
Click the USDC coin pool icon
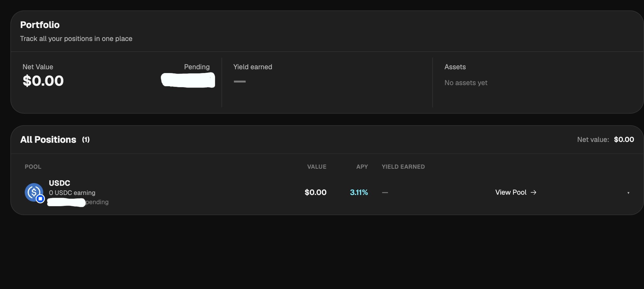coord(34,192)
